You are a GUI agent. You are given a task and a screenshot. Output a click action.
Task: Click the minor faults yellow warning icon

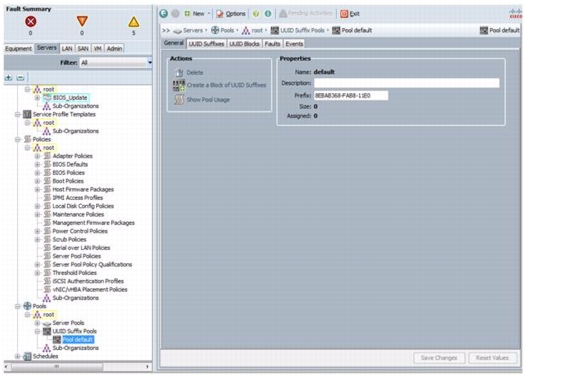point(133,22)
